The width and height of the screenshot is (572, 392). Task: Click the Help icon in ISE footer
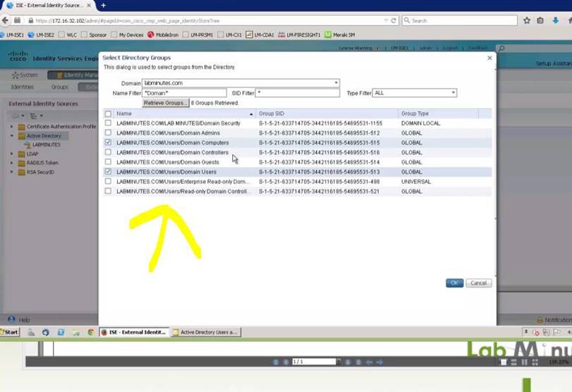12,319
